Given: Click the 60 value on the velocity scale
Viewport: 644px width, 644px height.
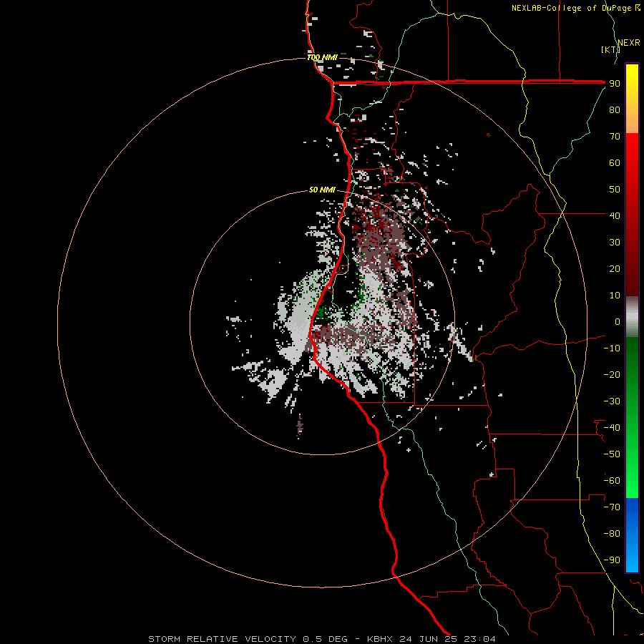Looking at the screenshot, I should click(x=615, y=163).
